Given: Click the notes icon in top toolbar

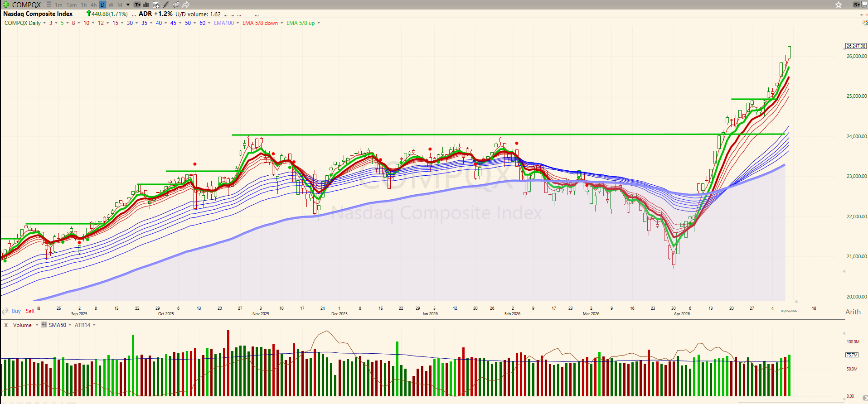Looking at the screenshot, I should pyautogui.click(x=176, y=5).
